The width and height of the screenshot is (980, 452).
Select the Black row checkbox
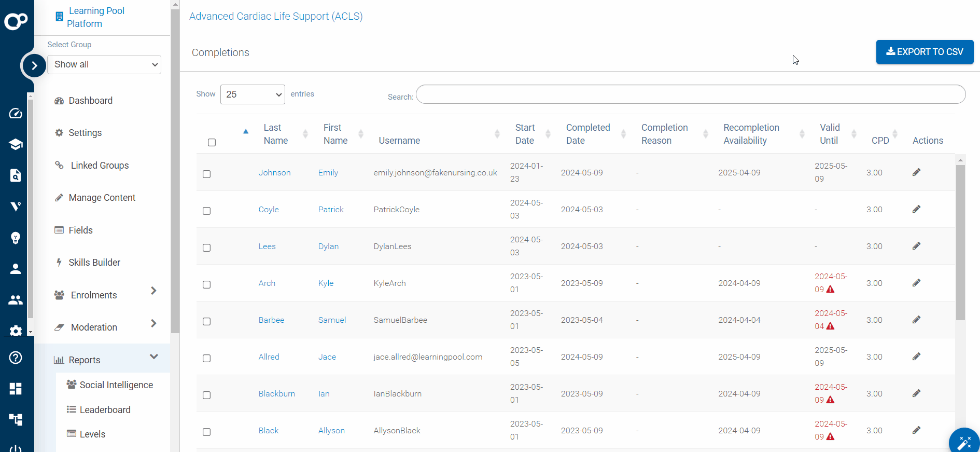pyautogui.click(x=206, y=432)
